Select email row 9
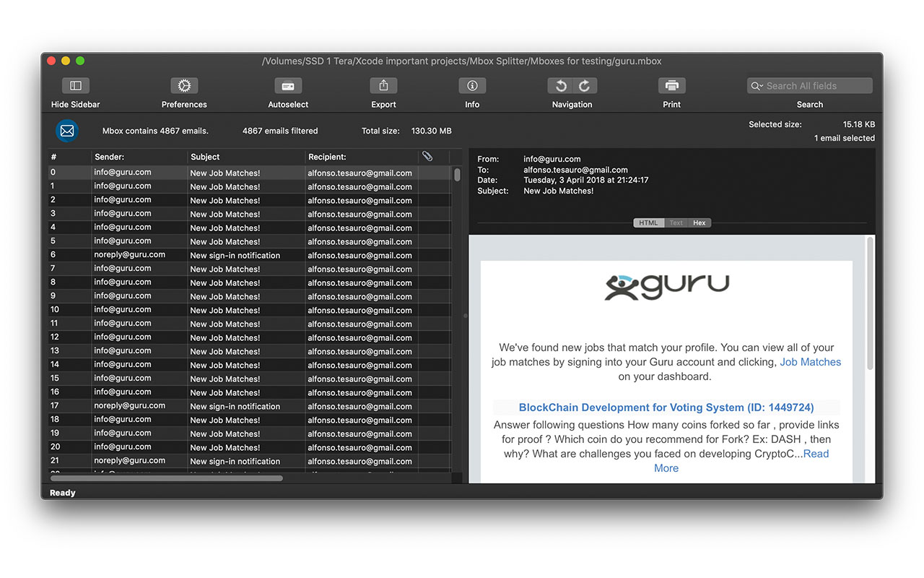 point(250,296)
